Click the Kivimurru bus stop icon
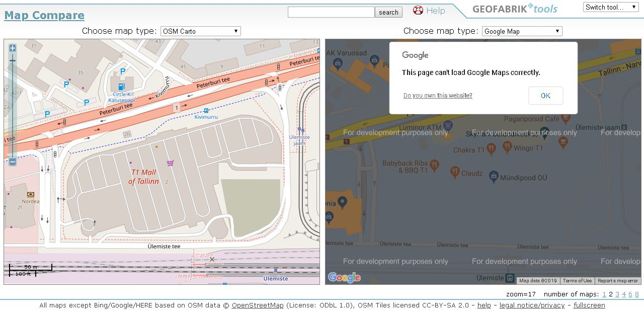This screenshot has height=311, width=644. tap(206, 110)
